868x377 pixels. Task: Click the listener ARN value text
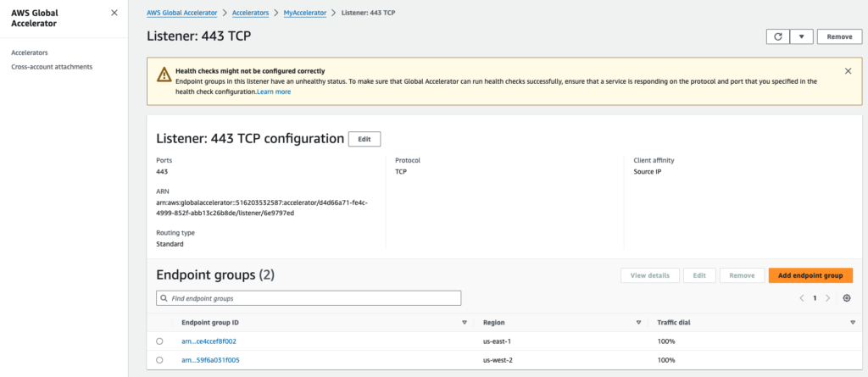(263, 208)
